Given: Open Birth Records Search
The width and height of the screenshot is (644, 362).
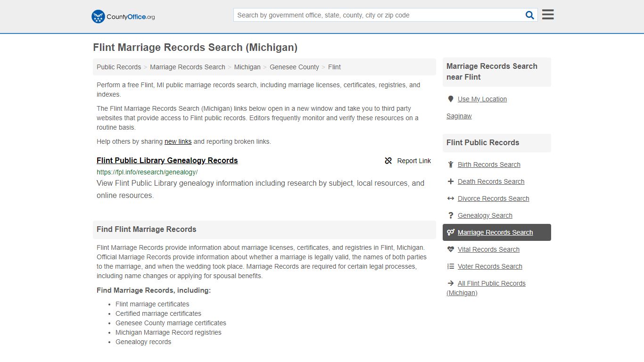Looking at the screenshot, I should pyautogui.click(x=489, y=165).
